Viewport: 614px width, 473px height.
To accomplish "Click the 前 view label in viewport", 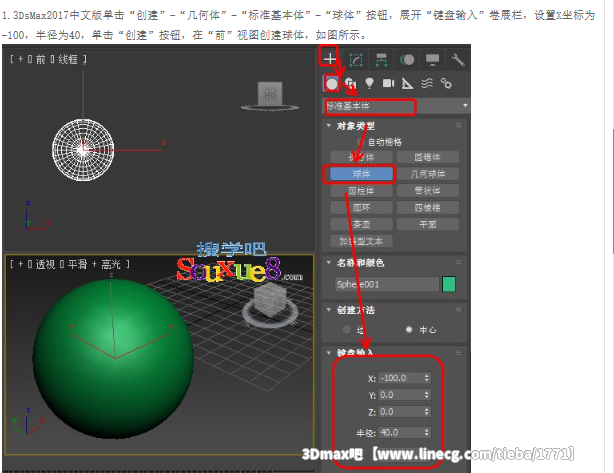I will click(x=41, y=59).
